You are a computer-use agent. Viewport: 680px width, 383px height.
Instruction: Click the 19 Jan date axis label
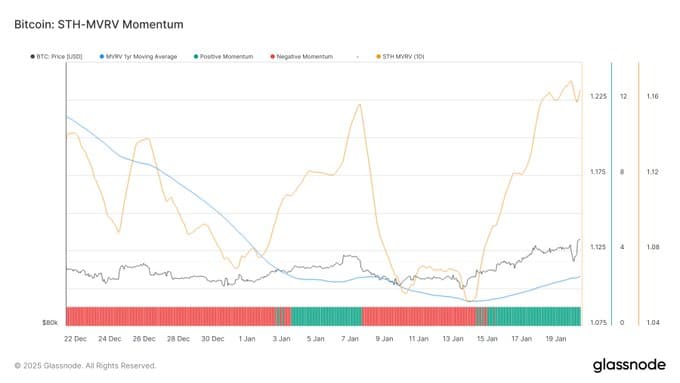point(556,339)
